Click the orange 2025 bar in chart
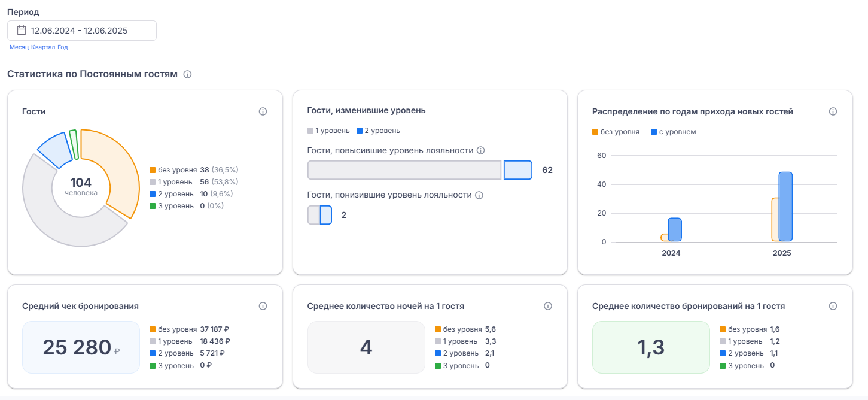This screenshot has width=868, height=400. [775, 220]
